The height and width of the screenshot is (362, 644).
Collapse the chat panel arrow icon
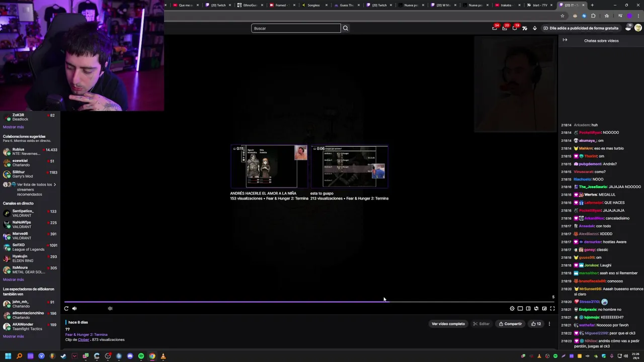[565, 40]
